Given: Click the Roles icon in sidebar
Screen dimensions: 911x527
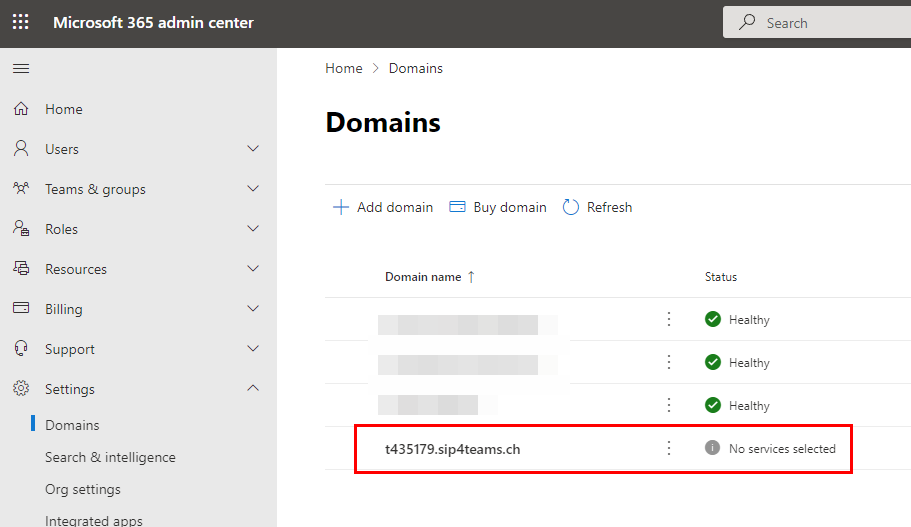Looking at the screenshot, I should [21, 228].
